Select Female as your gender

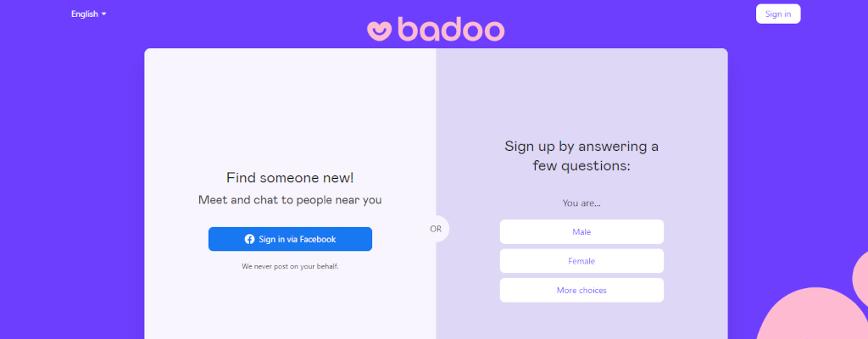[x=581, y=261]
